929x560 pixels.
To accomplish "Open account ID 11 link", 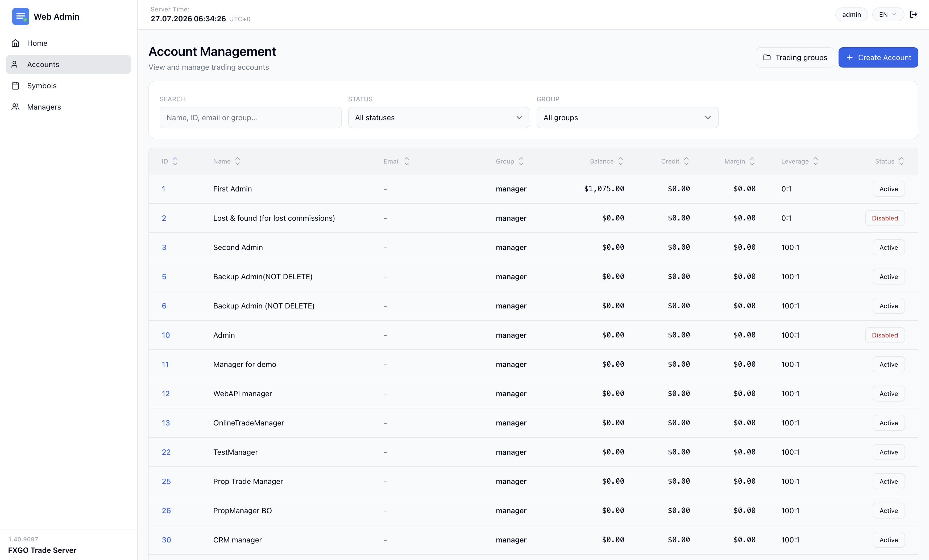I will tap(165, 364).
